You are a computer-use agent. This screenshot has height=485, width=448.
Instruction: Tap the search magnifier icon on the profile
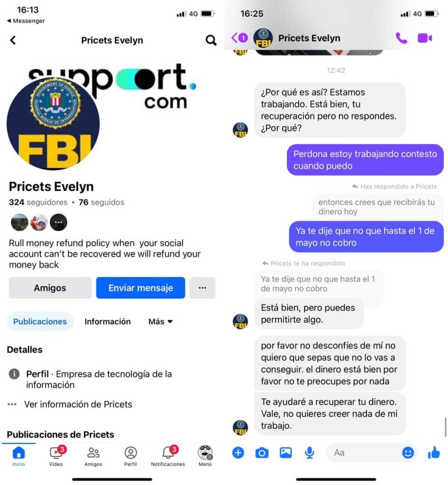tap(211, 40)
